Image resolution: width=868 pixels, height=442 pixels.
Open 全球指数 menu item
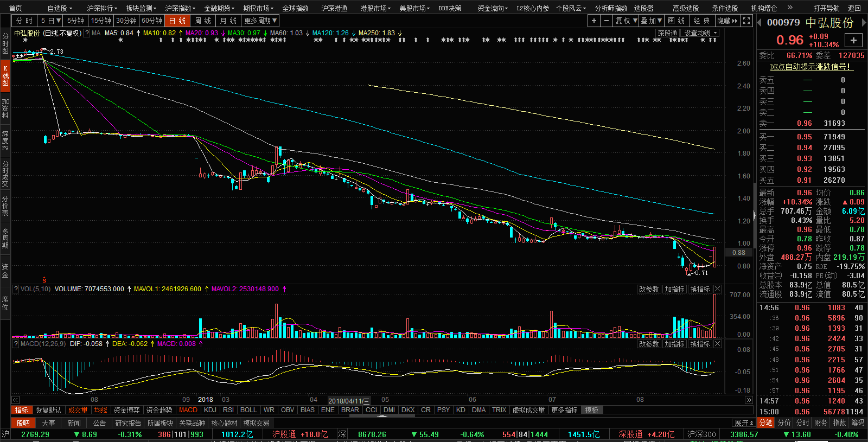(x=295, y=8)
